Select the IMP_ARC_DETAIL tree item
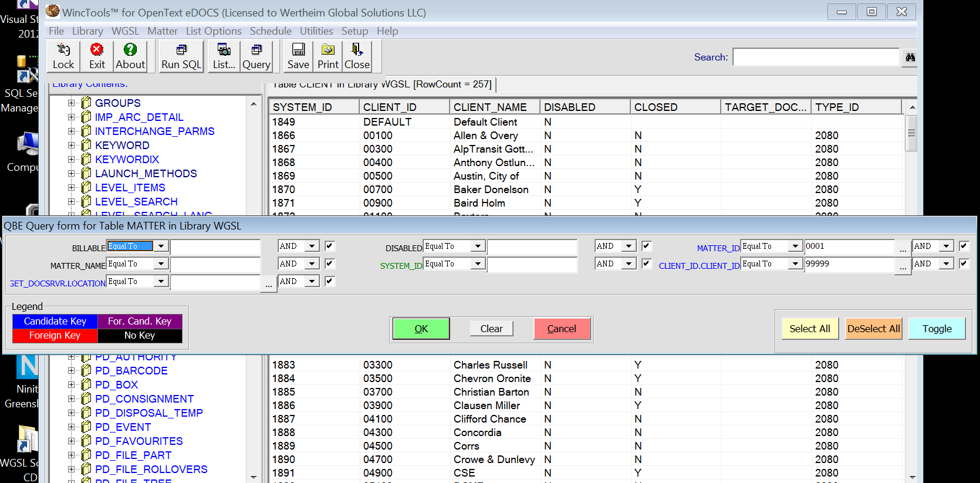 click(x=139, y=117)
